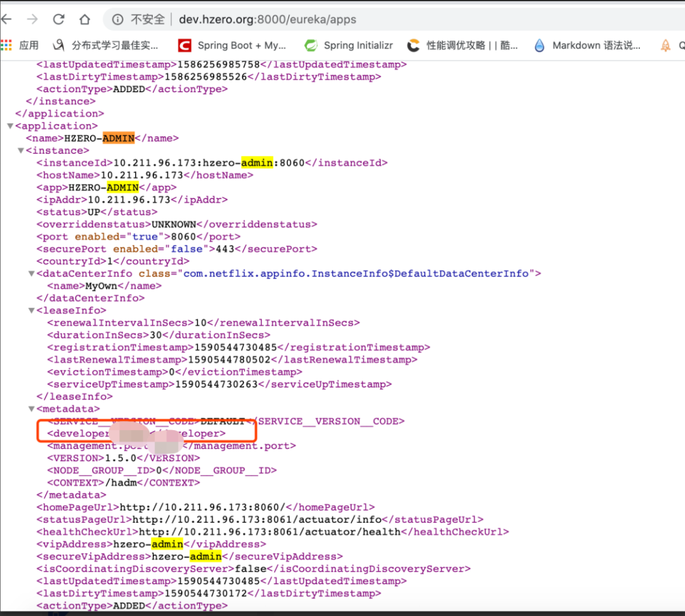Click renewalIntervalInSecs value 10
The height and width of the screenshot is (616, 685).
point(200,323)
